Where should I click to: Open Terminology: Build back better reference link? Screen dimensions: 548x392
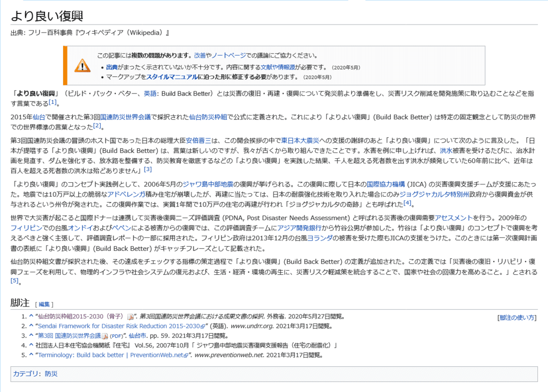[x=111, y=355]
